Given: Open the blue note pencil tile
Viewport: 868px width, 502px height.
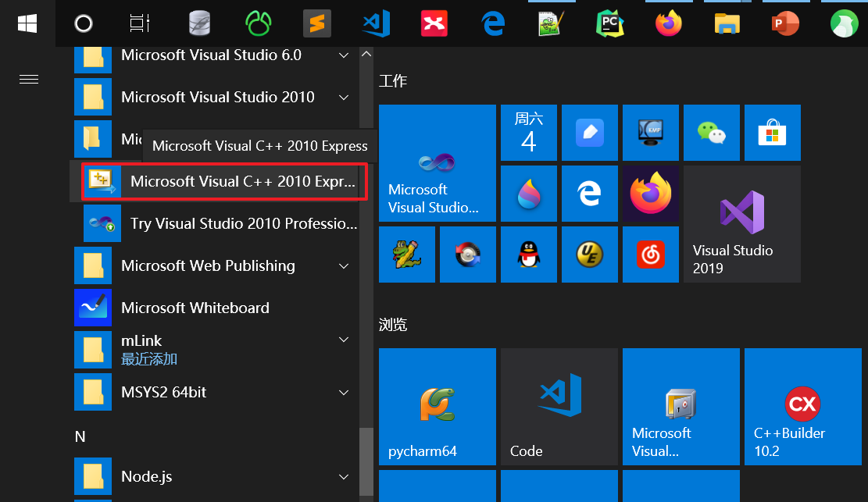Looking at the screenshot, I should [x=590, y=133].
